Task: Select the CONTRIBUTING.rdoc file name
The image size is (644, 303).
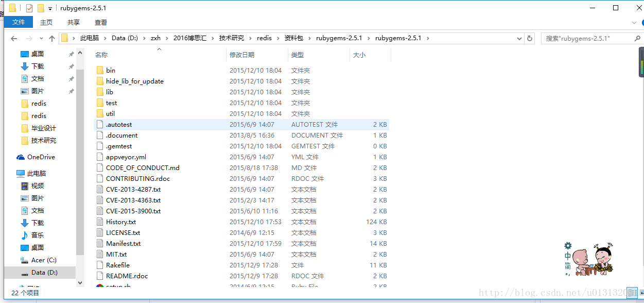Action: (138, 178)
